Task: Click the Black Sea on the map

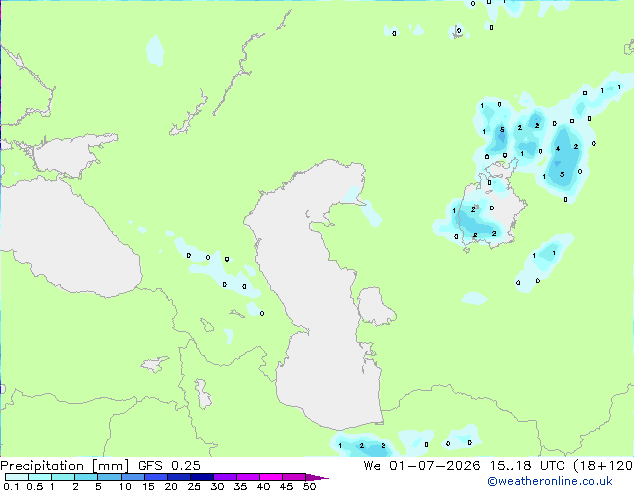Action: click(69, 239)
